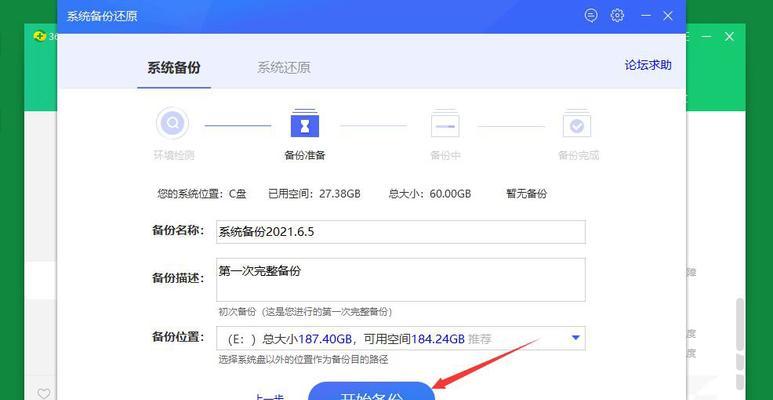Click 360 logo in background window
The height and width of the screenshot is (400, 773).
pyautogui.click(x=39, y=36)
